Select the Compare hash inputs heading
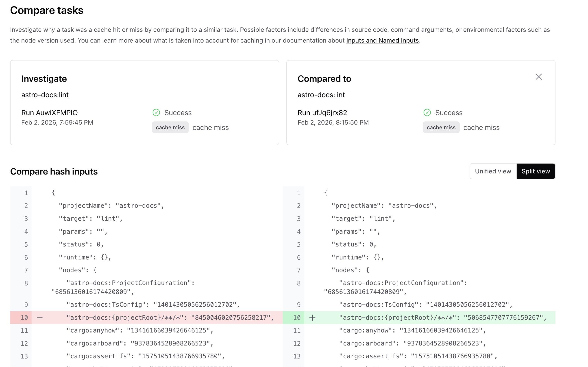Screen dimensions: 588x367 pyautogui.click(x=54, y=171)
